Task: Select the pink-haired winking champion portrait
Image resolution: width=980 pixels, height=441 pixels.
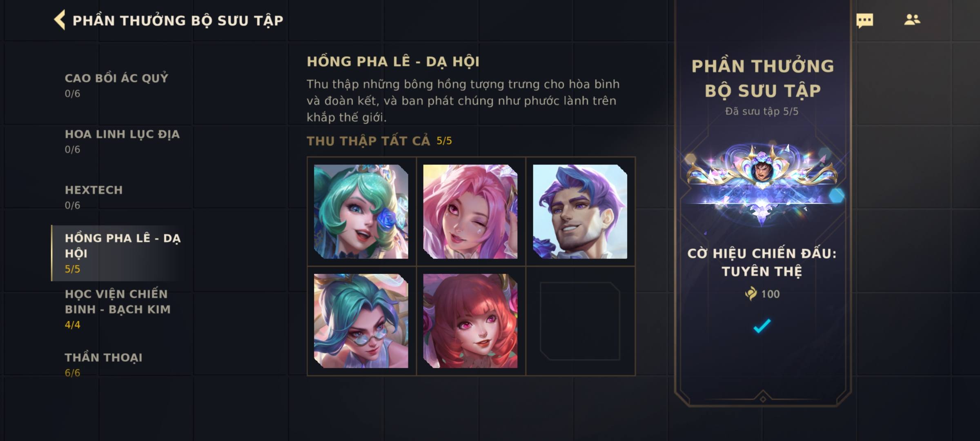Action: tap(470, 212)
